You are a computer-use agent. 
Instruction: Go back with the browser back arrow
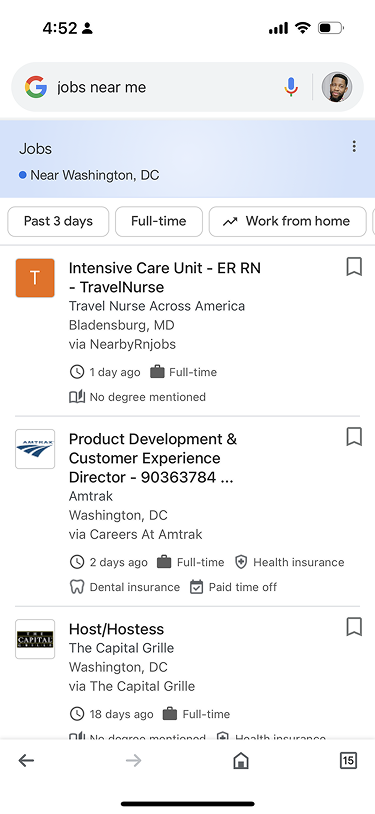coord(26,761)
